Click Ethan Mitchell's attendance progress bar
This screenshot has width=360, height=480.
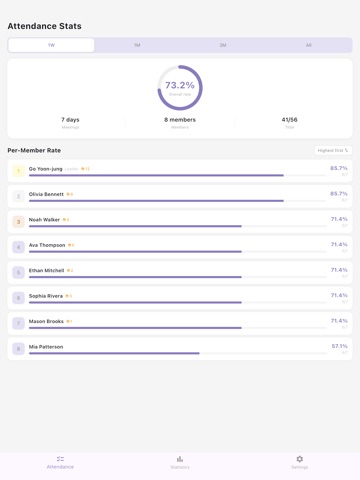tap(177, 277)
